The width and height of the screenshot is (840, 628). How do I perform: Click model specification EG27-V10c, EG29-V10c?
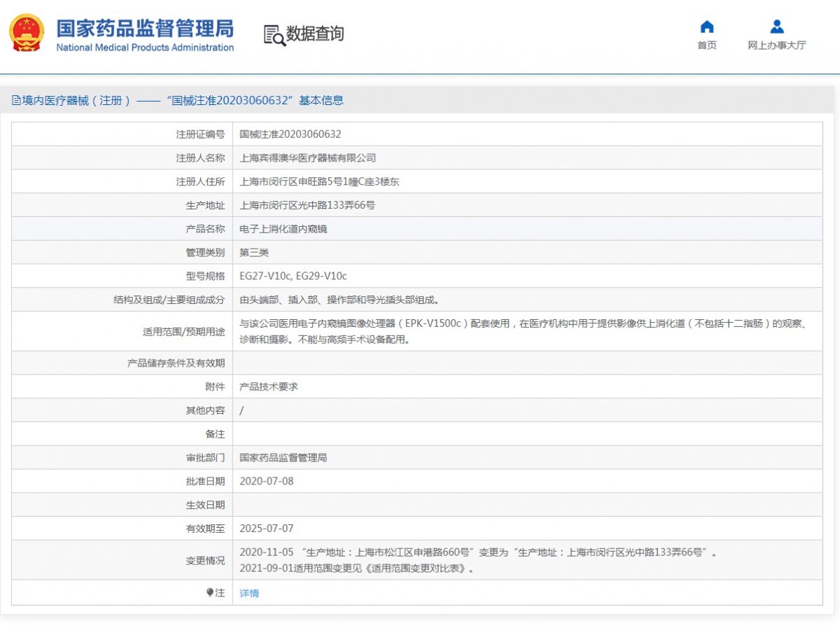(x=293, y=276)
